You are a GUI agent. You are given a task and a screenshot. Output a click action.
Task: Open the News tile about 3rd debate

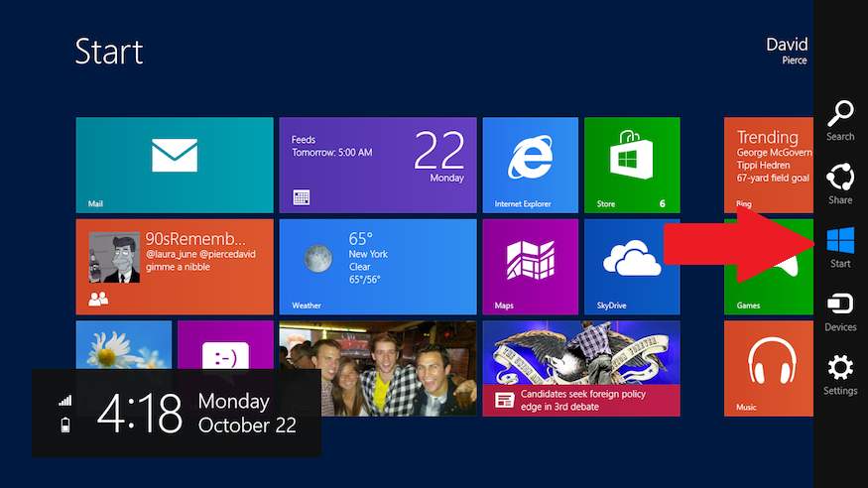click(x=581, y=369)
